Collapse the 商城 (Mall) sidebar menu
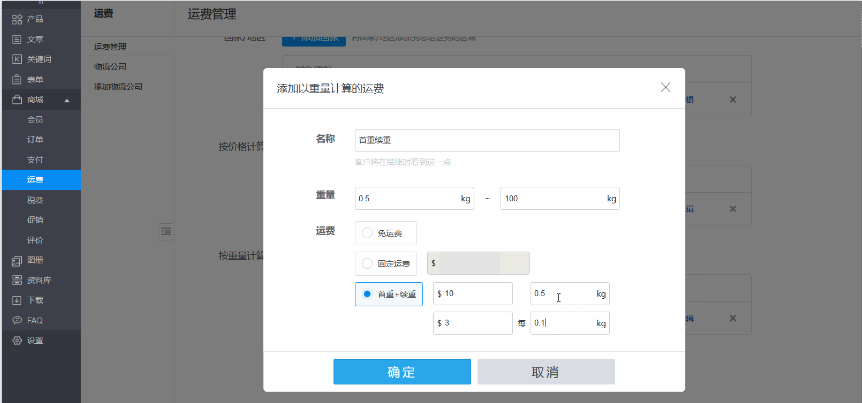Viewport: 862px width, 403px height. (67, 100)
